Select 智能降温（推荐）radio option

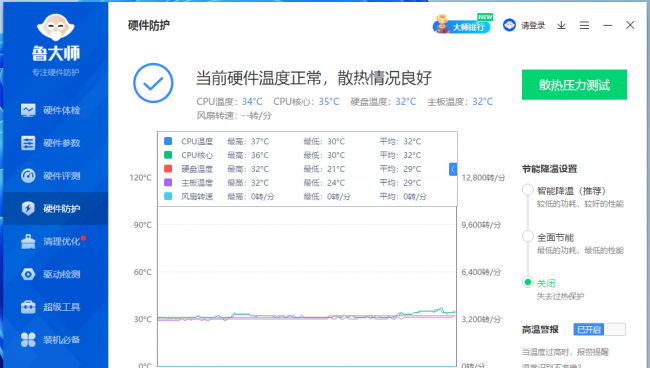527,190
